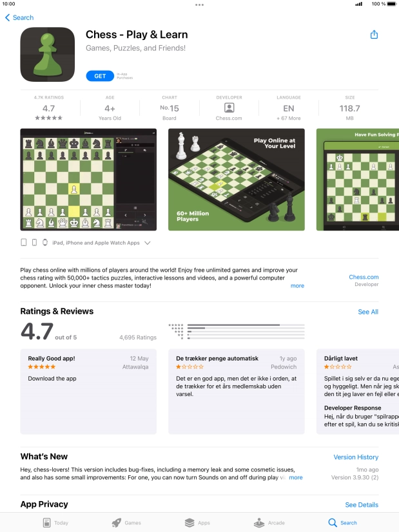Go back to Search with chevron
Viewport: 399px width, 532px height.
[x=19, y=17]
